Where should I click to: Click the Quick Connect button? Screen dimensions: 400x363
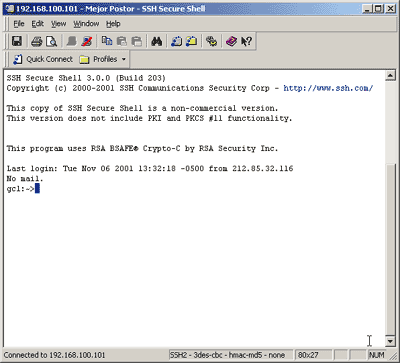43,59
